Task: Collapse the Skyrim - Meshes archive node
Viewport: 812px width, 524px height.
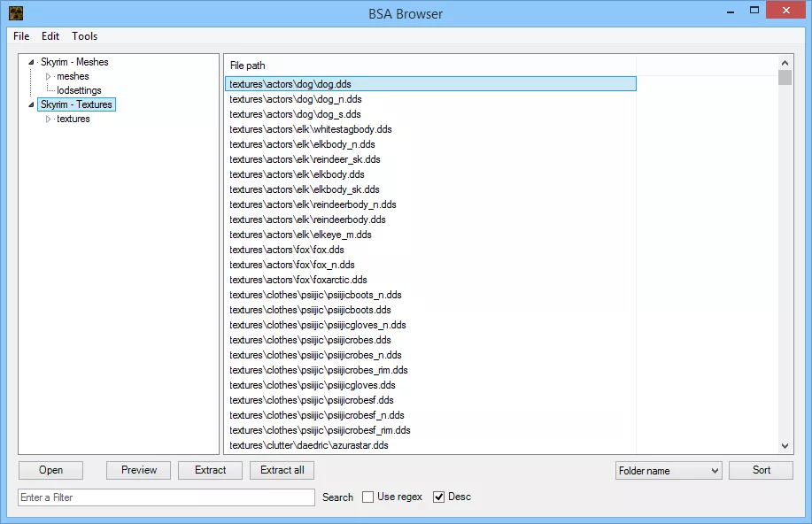Action: (31, 62)
